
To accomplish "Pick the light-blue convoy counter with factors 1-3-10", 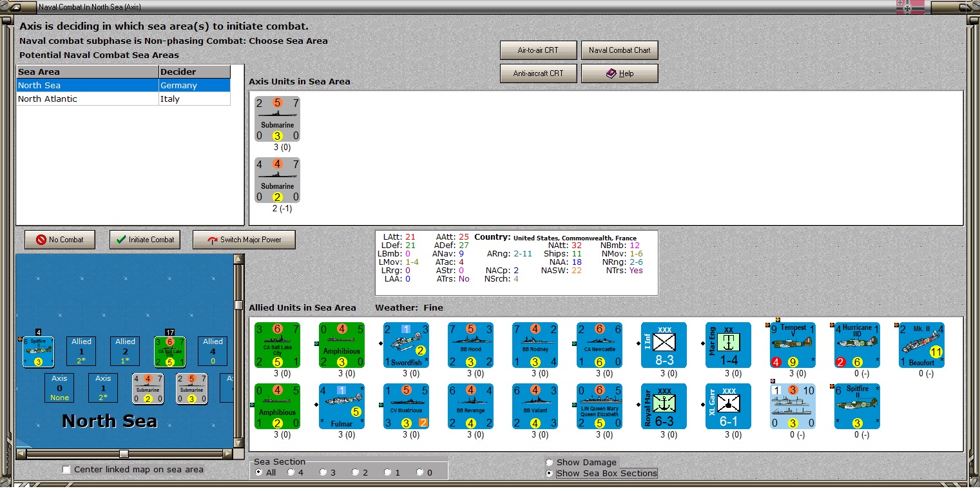I will (x=793, y=406).
